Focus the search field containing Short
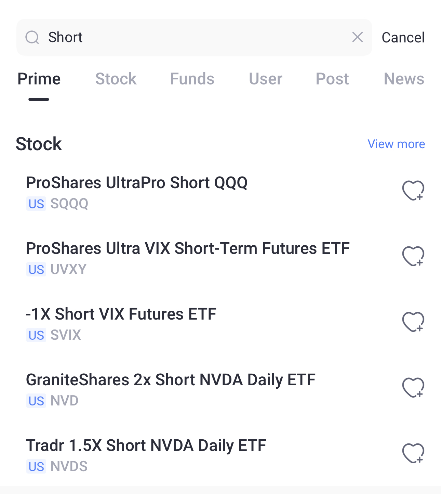441x504 pixels. pos(194,37)
